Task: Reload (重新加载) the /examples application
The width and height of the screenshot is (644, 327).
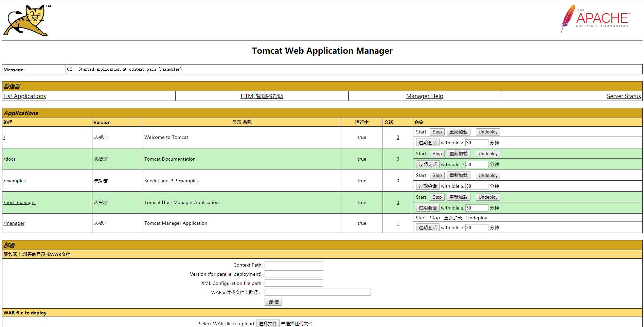Action: [x=458, y=175]
